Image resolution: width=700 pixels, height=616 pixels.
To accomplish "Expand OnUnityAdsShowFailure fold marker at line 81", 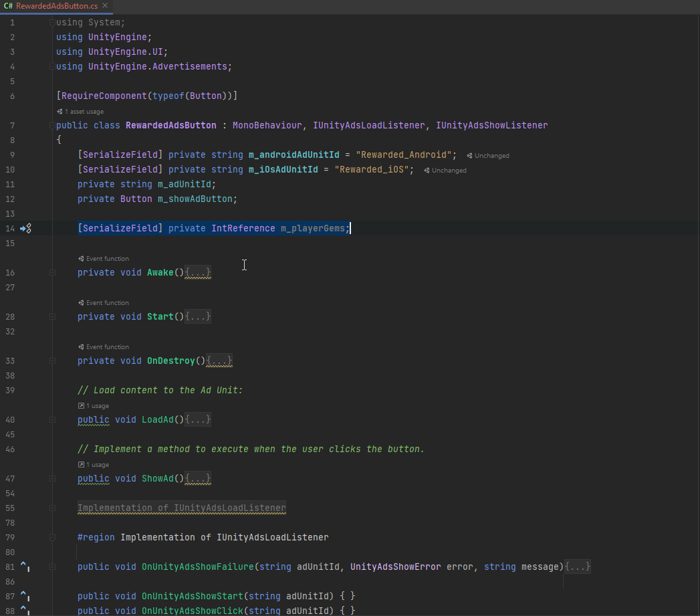I will coord(52,567).
